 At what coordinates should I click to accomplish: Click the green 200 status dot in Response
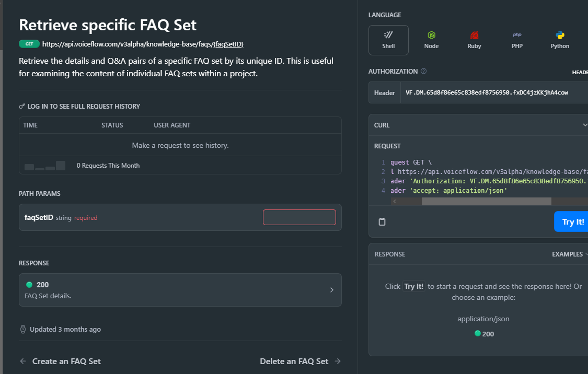point(29,285)
